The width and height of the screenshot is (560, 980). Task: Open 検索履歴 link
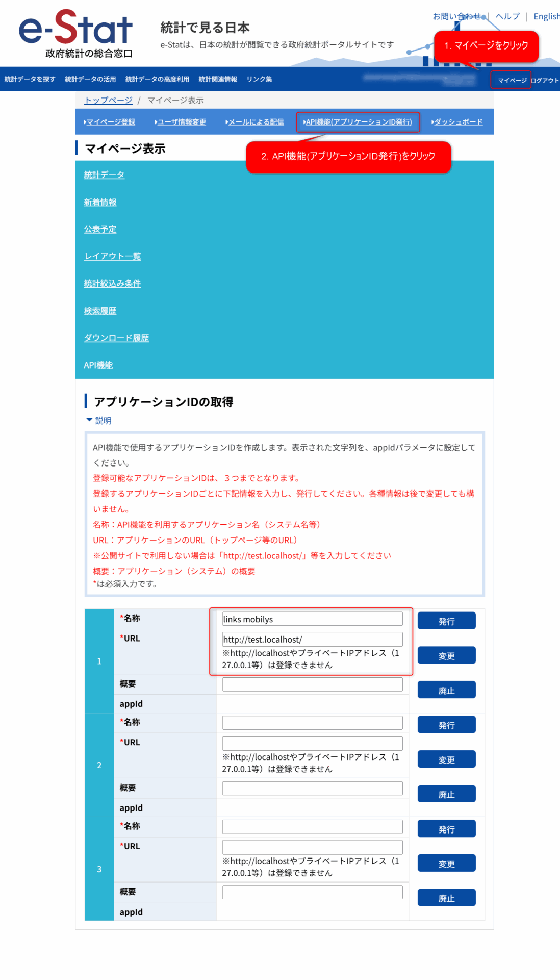coord(100,311)
